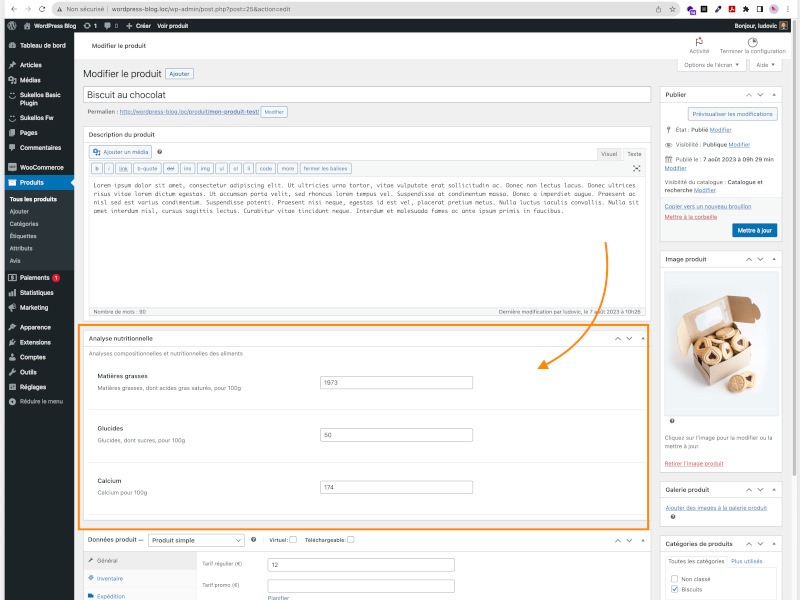Expand the Options de l'écran panel
The image size is (800, 600).
point(712,65)
